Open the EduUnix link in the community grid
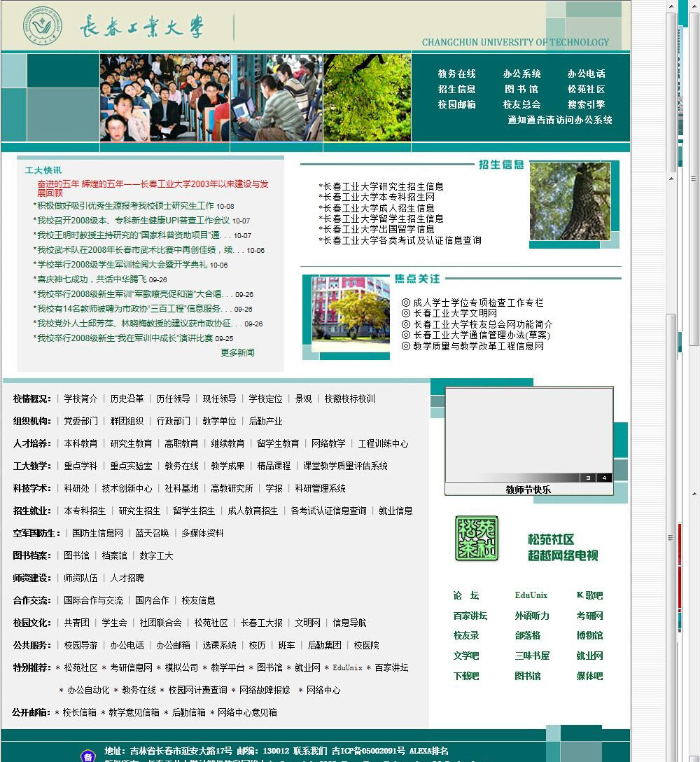This screenshot has height=762, width=700. tap(531, 595)
